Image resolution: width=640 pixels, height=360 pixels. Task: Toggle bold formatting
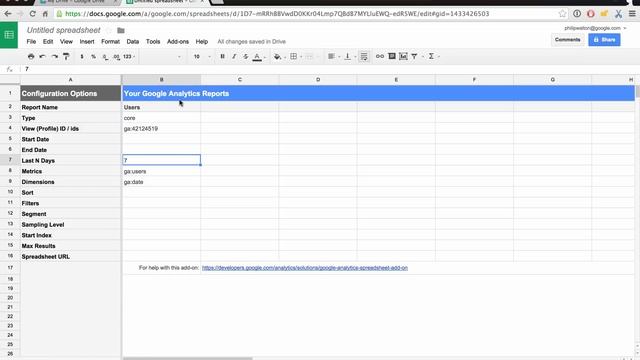point(222,56)
